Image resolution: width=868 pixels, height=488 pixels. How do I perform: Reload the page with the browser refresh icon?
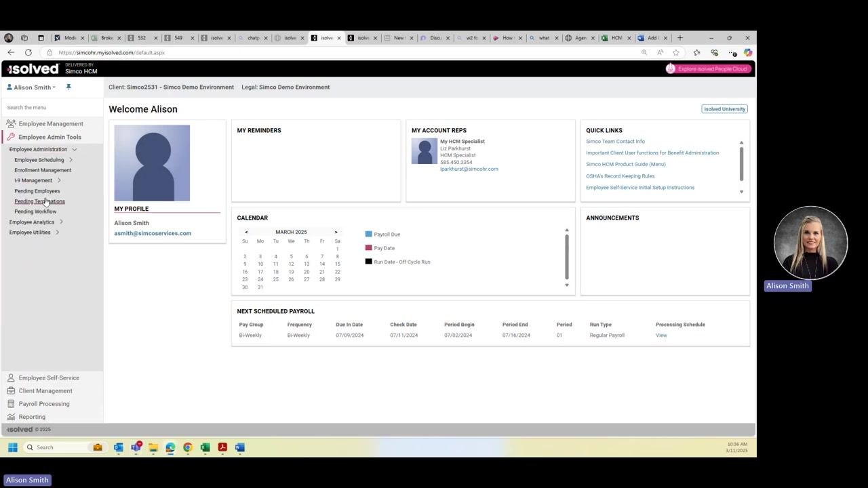28,52
